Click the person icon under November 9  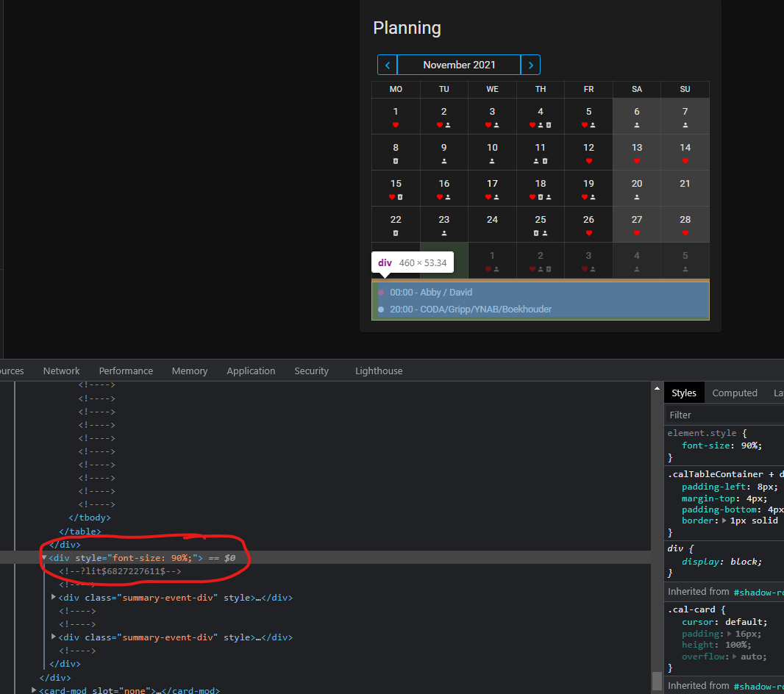pos(445,160)
